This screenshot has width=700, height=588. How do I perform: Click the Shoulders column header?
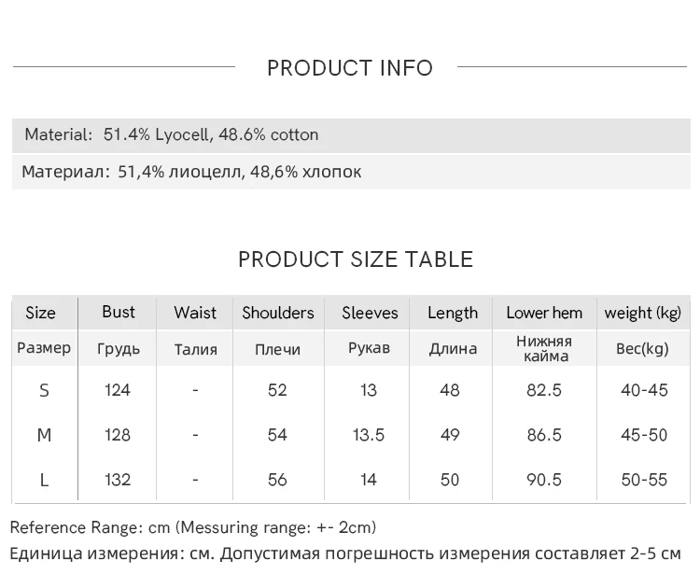[278, 313]
